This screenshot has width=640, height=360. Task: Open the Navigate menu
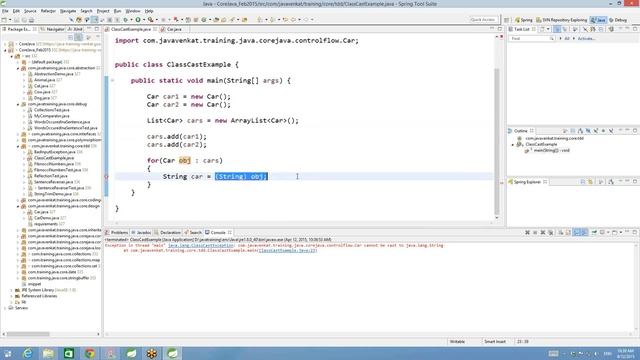tap(68, 11)
